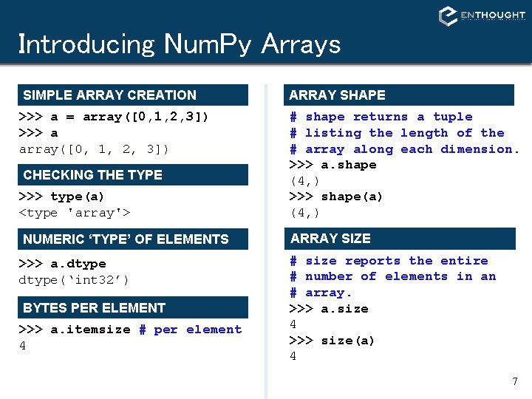
Task: Select the 'SIMPLE ARRAY CREATION' header
Action: (133, 95)
